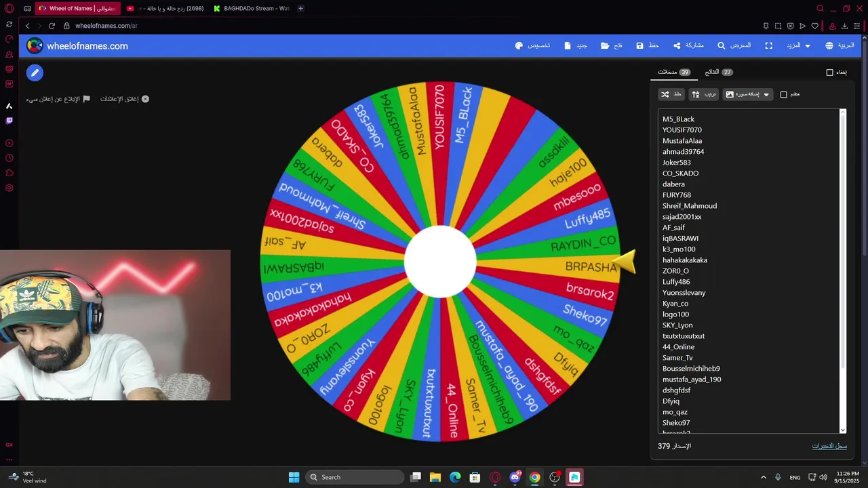Click the Shreif_Mahmoud entry in list
This screenshot has width=868, height=488.
coord(690,206)
